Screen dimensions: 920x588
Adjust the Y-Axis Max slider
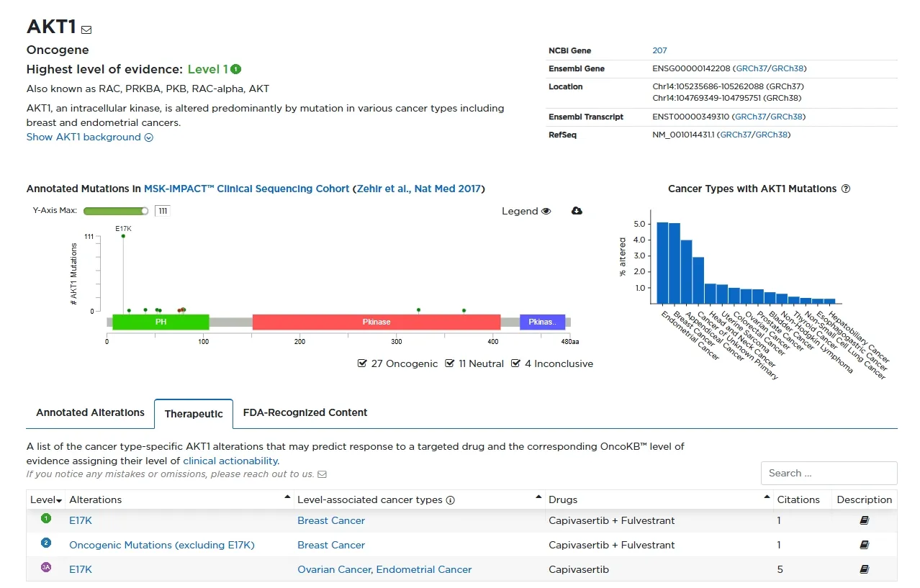[145, 211]
